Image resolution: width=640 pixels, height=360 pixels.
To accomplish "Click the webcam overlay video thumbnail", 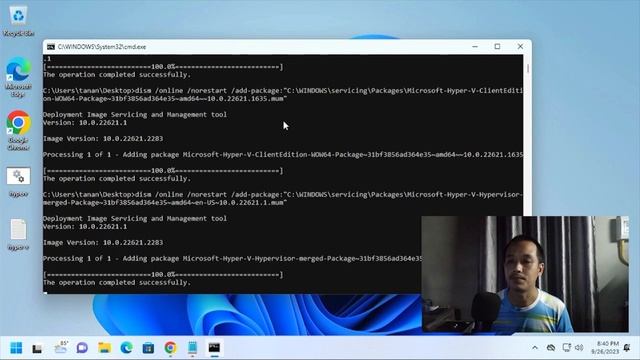I will click(x=525, y=274).
